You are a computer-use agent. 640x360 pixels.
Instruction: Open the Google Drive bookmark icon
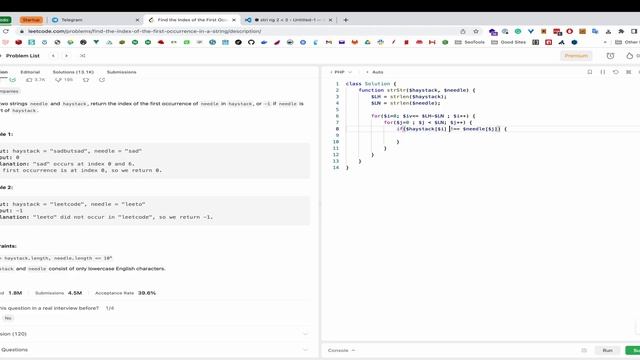(x=367, y=42)
